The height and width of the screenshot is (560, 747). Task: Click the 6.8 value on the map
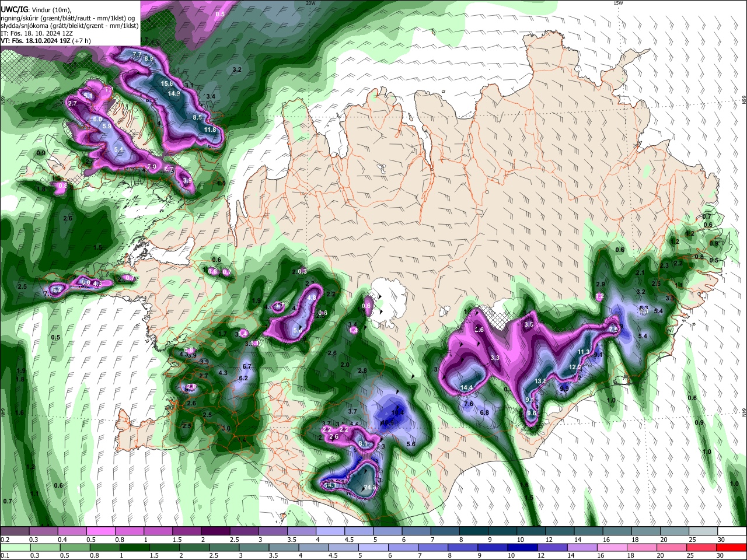coord(484,412)
